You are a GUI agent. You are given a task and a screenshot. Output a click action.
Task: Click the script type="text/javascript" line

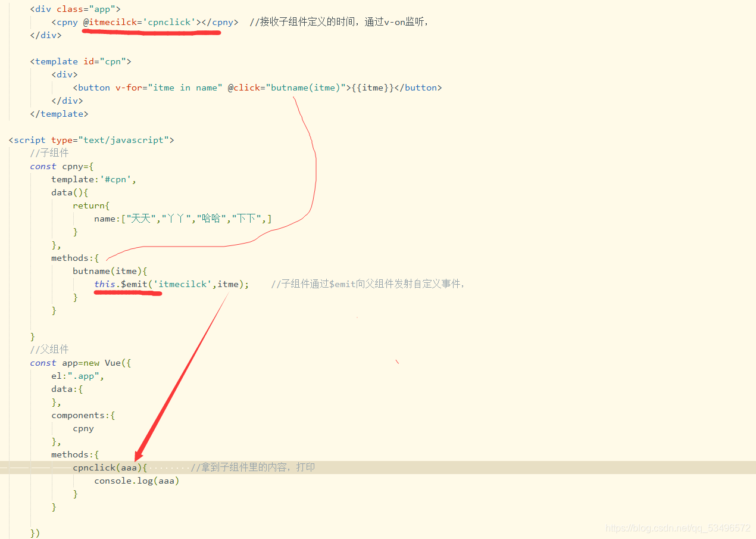click(x=91, y=140)
